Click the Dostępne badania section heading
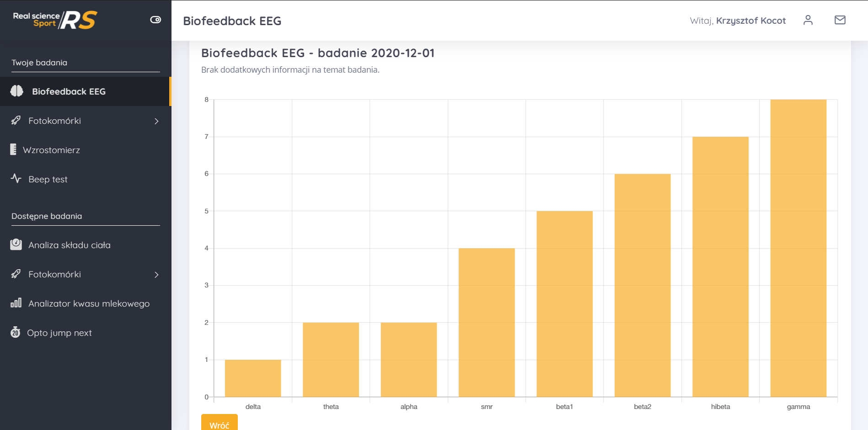 (x=47, y=216)
